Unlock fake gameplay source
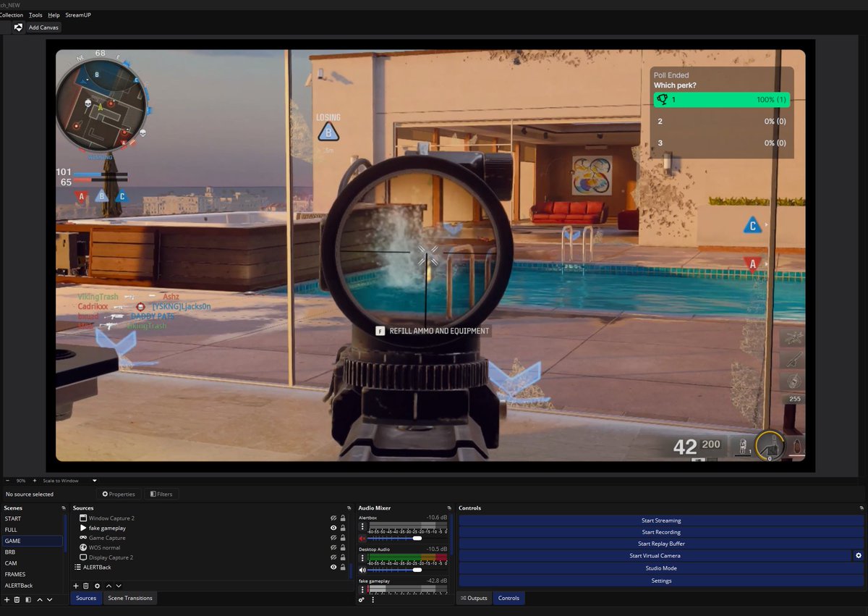868x616 pixels. tap(342, 528)
